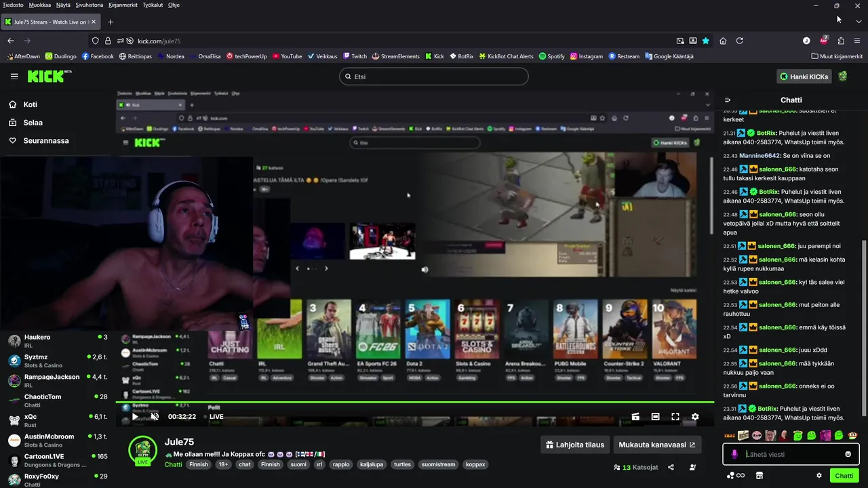This screenshot has width=868, height=488.
Task: Click the Firefox back arrow
Action: [x=11, y=41]
